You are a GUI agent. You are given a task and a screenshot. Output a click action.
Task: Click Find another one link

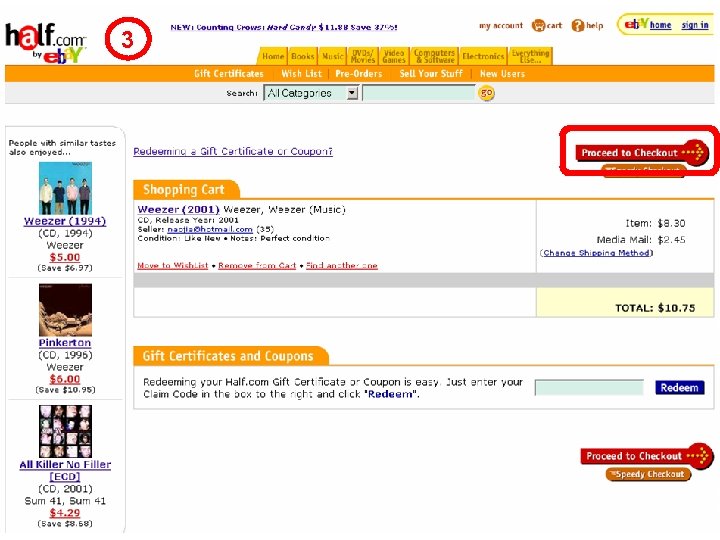pyautogui.click(x=342, y=265)
